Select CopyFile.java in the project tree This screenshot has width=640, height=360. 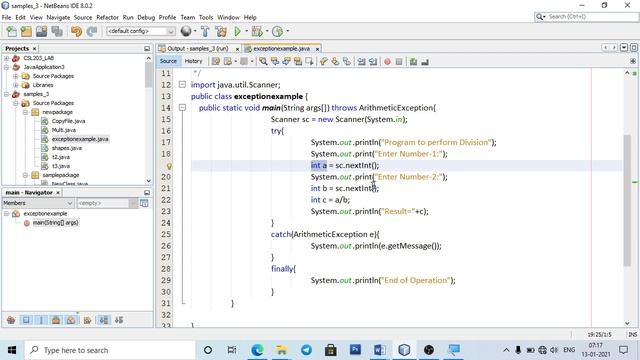pyautogui.click(x=69, y=121)
